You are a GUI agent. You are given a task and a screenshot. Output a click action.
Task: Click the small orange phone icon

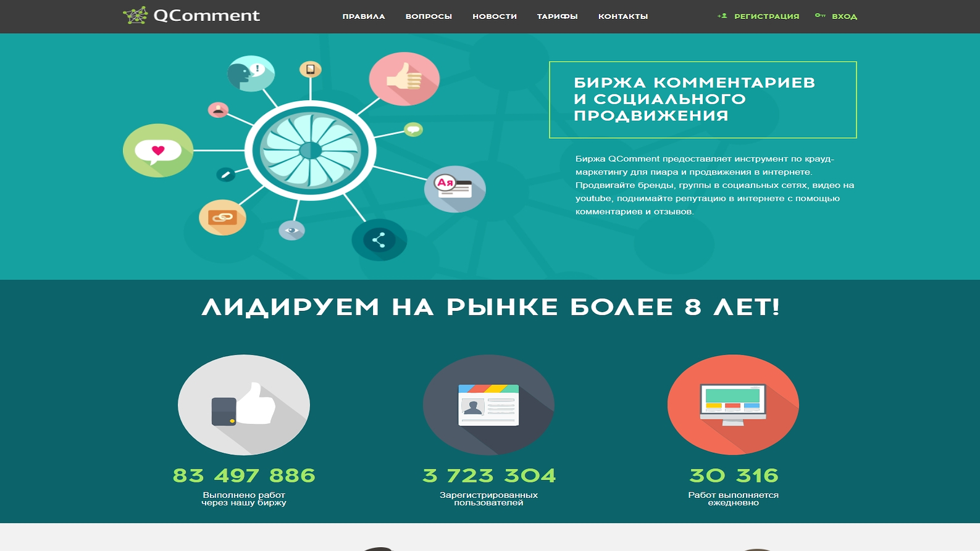311,69
